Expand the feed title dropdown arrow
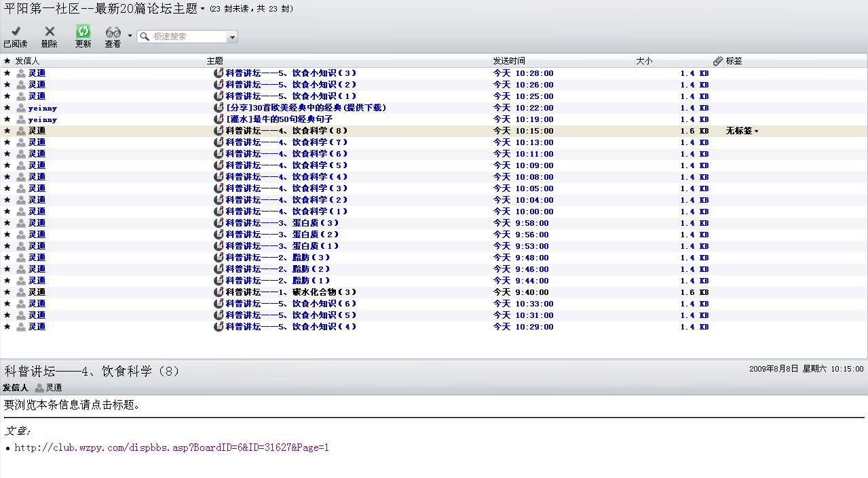This screenshot has height=478, width=868. coord(202,9)
